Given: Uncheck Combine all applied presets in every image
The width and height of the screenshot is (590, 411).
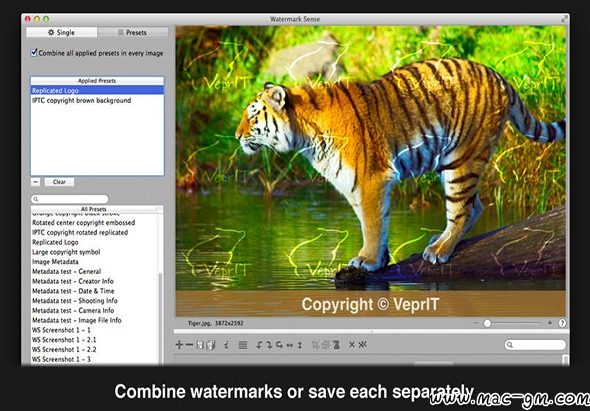Looking at the screenshot, I should coord(34,53).
